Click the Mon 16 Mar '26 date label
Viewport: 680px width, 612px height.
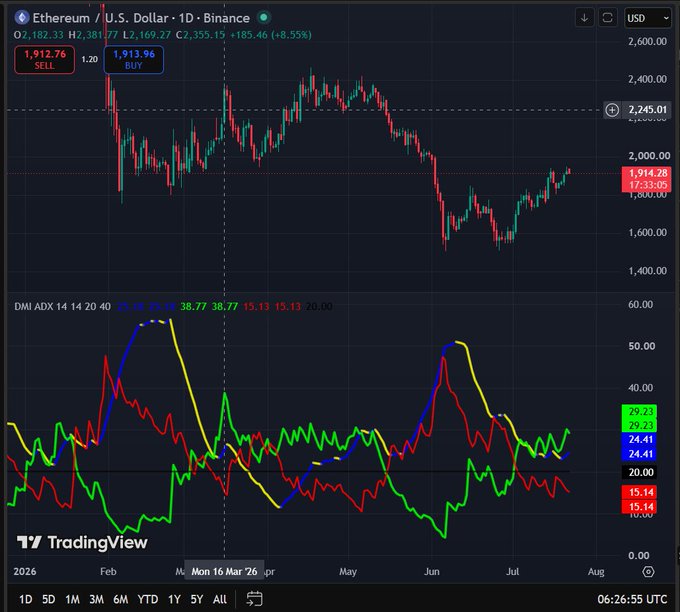[x=224, y=572]
